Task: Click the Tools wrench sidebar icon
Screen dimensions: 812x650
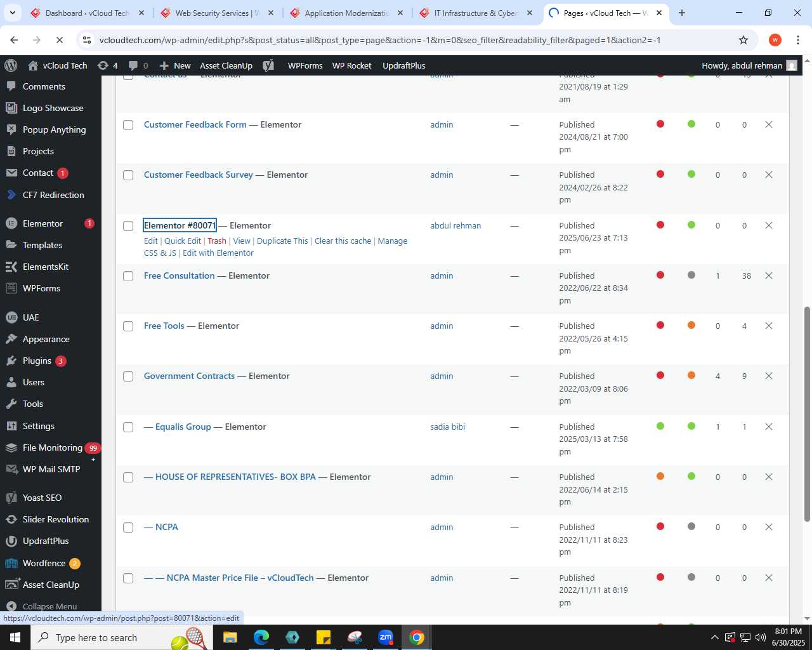Action: point(11,404)
